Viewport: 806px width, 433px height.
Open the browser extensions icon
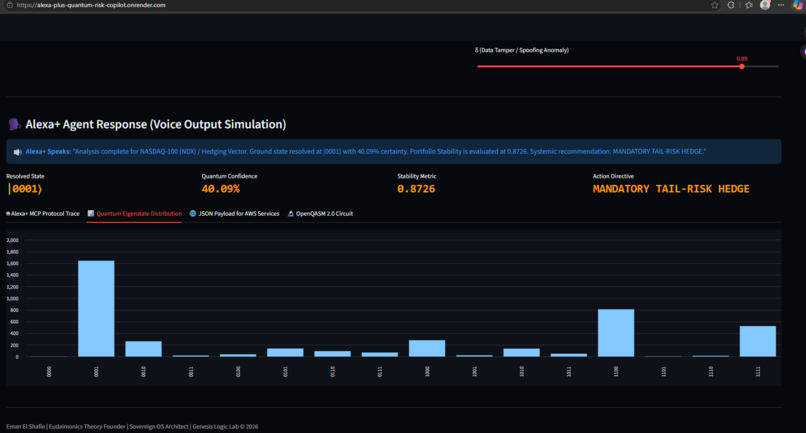coord(731,5)
